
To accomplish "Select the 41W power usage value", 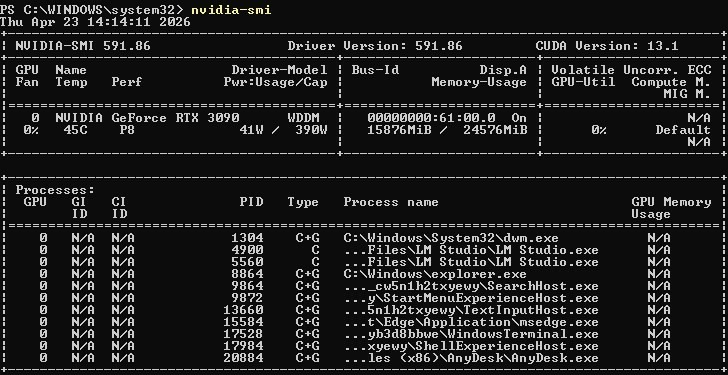I will point(251,130).
